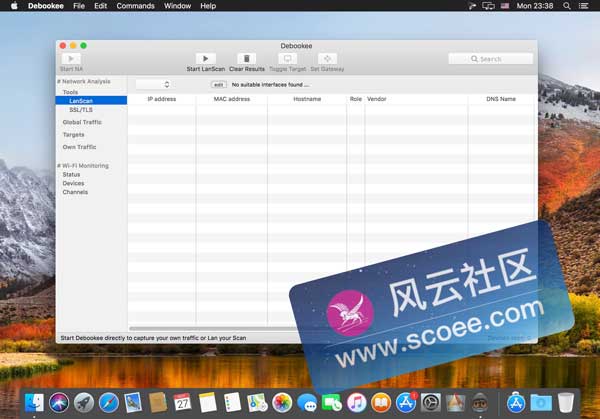Click the small edit button

(x=218, y=85)
